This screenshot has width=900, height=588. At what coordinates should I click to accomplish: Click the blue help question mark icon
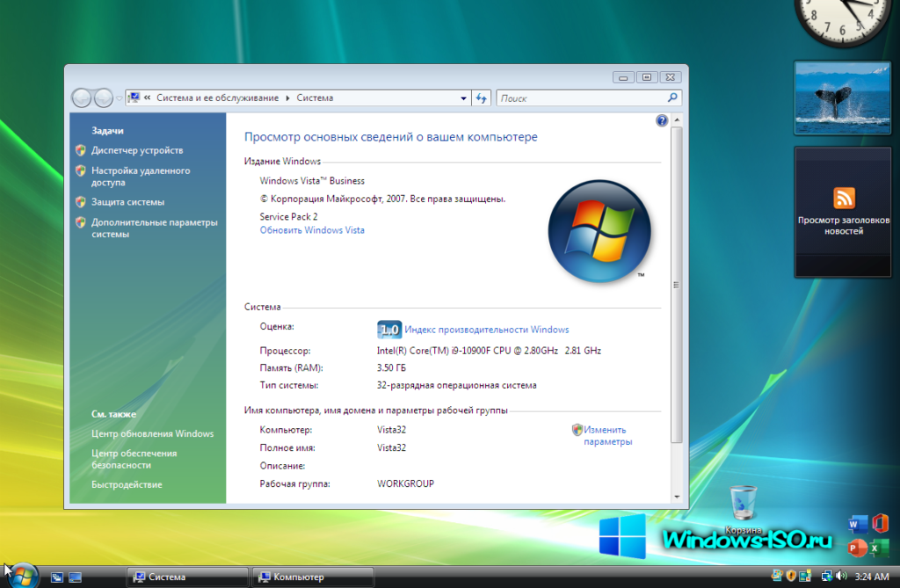[662, 120]
